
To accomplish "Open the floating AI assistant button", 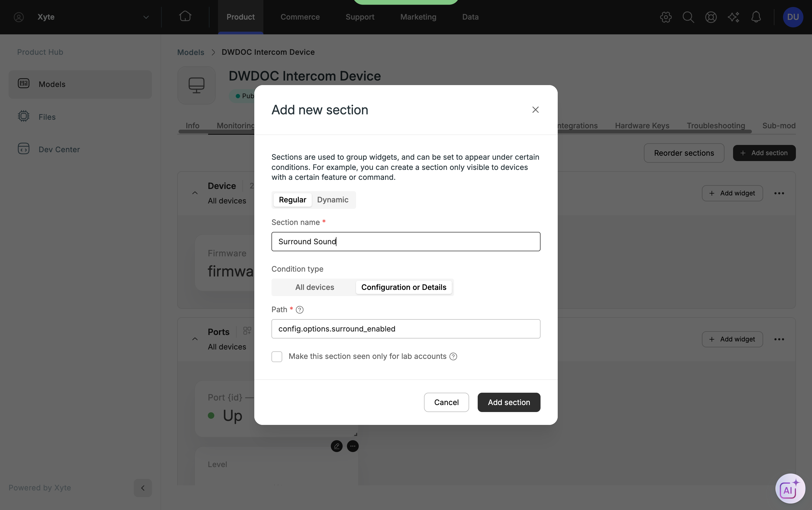I will [790, 489].
